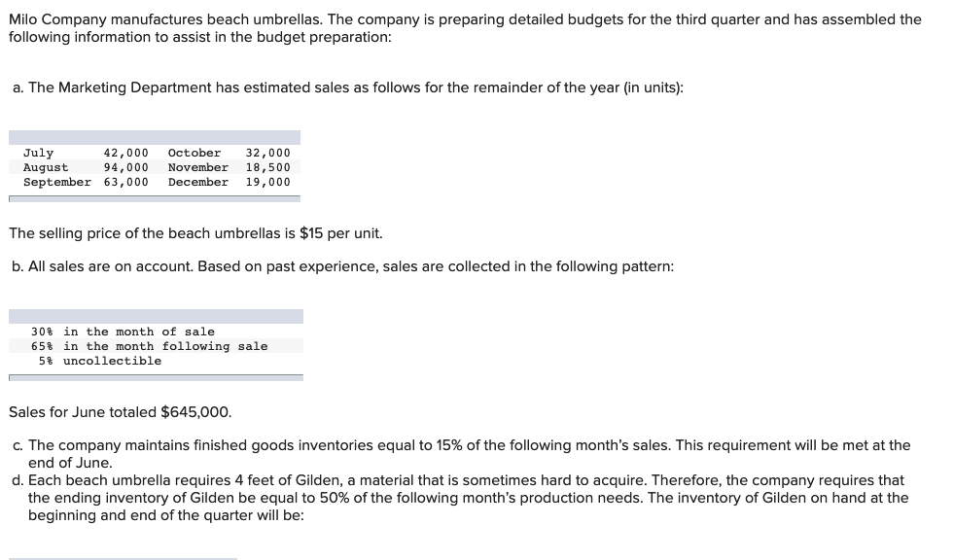Screen dimensions: 954x560
Task: Click the June sales total $645,000
Action: (195, 412)
